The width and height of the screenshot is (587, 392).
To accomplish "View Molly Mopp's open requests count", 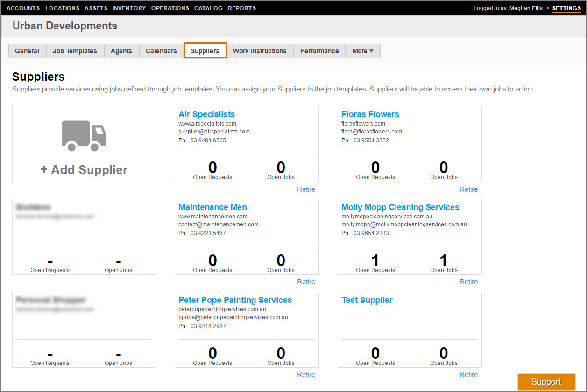I will click(375, 260).
